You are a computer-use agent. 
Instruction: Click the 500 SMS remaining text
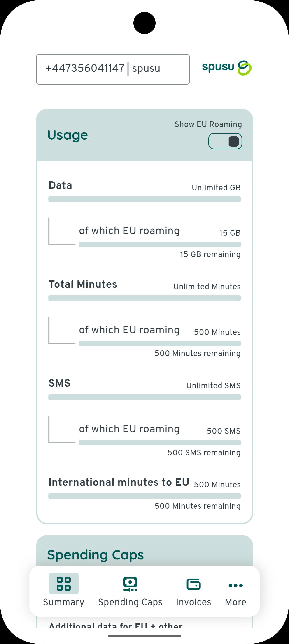click(204, 453)
